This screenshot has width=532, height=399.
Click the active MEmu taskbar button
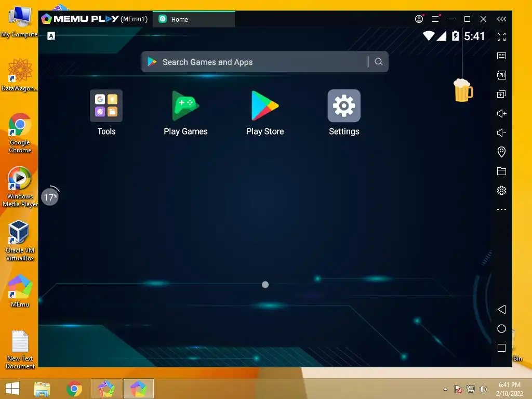(x=138, y=389)
